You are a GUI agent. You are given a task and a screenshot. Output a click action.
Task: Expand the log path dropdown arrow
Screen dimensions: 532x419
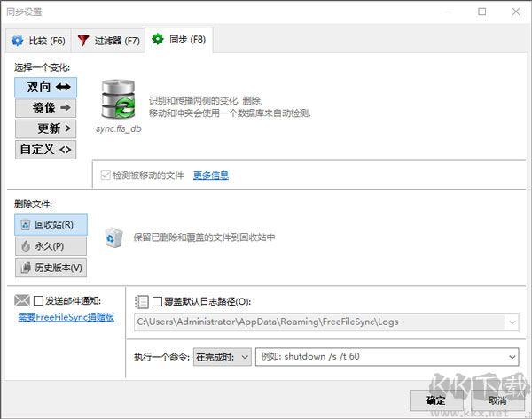(512, 322)
